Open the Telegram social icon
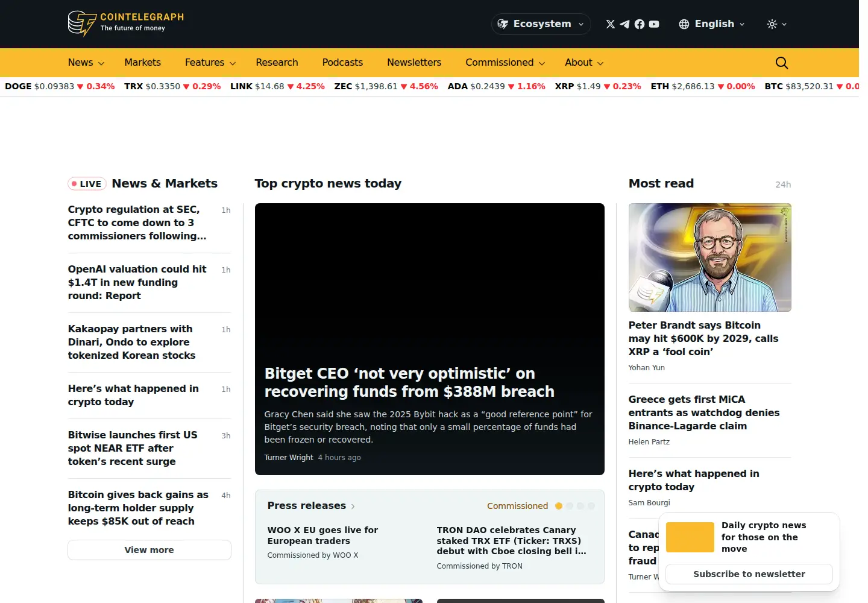Viewport: 868px width, 603px height. [x=625, y=24]
